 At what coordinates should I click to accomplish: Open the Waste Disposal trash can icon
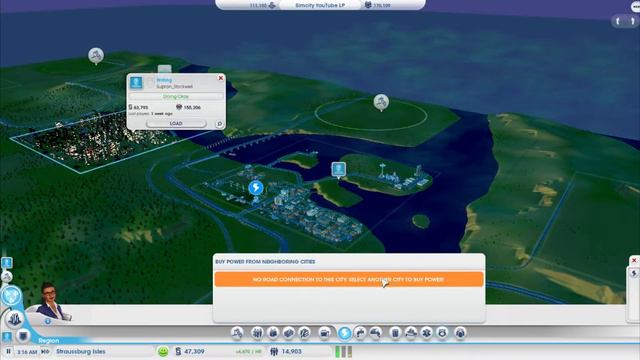point(395,333)
